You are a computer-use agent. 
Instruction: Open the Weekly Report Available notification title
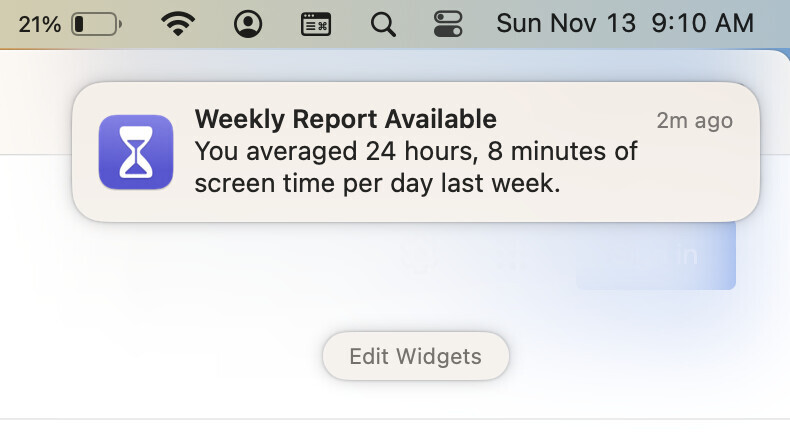(x=345, y=120)
